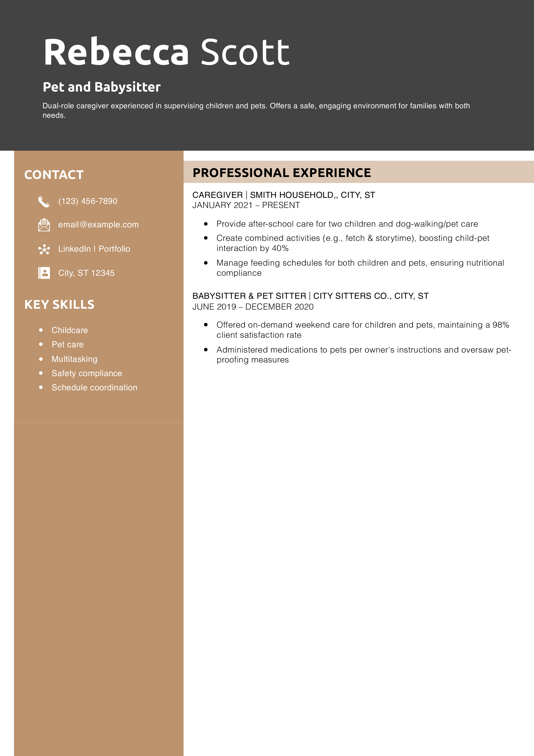Select the January 2021 – Present date

click(x=246, y=205)
